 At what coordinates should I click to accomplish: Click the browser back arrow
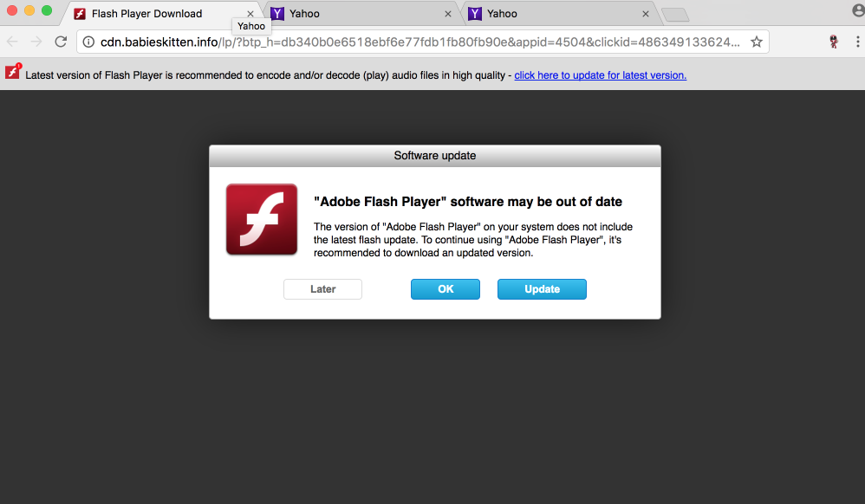click(x=13, y=42)
